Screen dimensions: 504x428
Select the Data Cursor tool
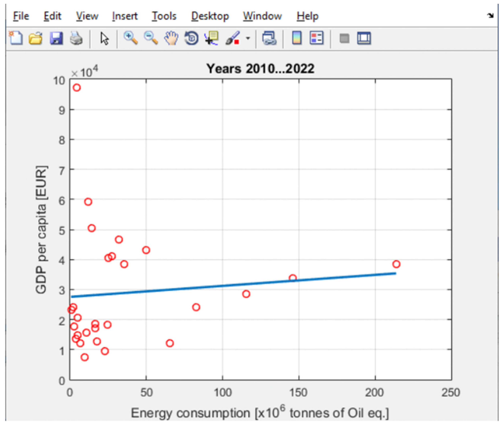(x=212, y=38)
